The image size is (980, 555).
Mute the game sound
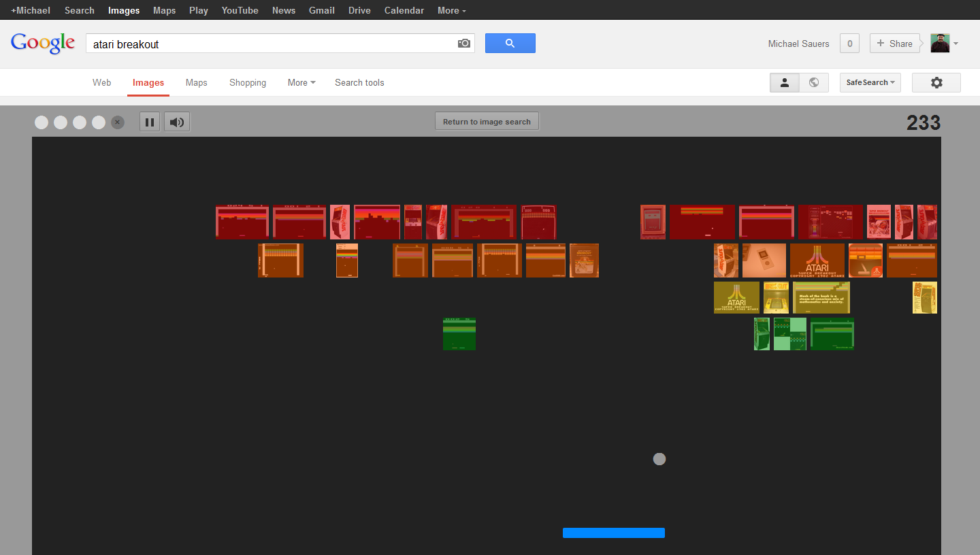click(x=177, y=122)
